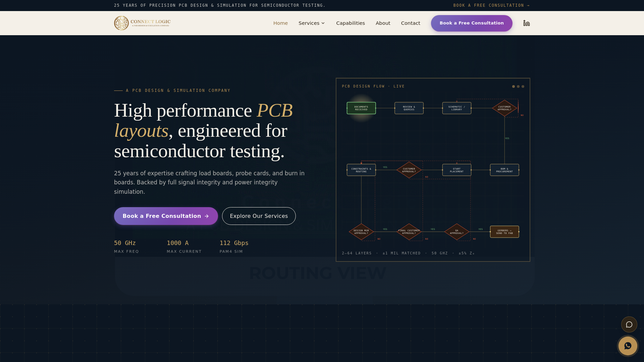Select the Customer Approval diamond at top right
Viewport: 644px width, 362px height.
point(504,108)
